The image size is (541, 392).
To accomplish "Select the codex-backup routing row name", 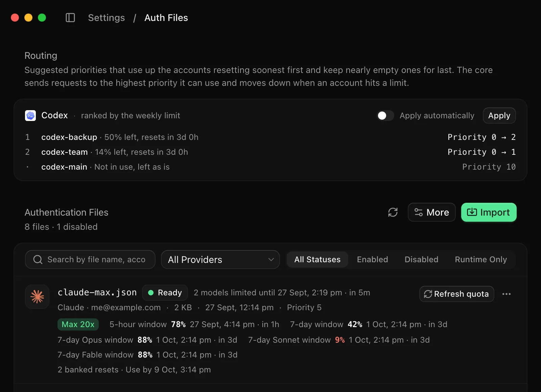I will (x=69, y=137).
